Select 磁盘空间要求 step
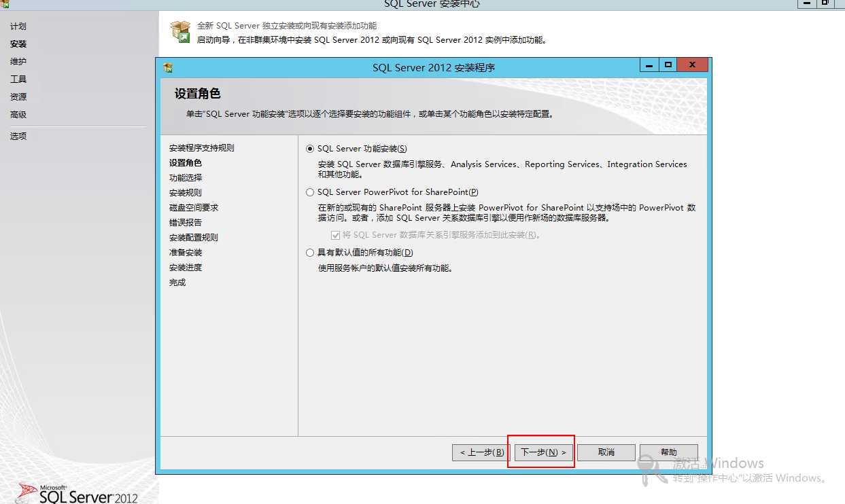 click(x=194, y=208)
